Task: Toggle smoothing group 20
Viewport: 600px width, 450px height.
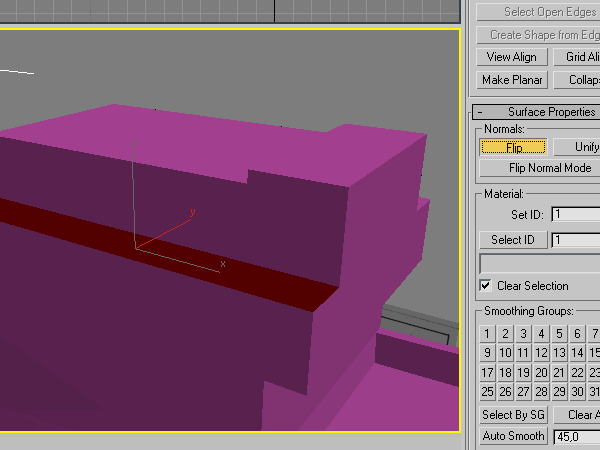Action: pyautogui.click(x=541, y=372)
